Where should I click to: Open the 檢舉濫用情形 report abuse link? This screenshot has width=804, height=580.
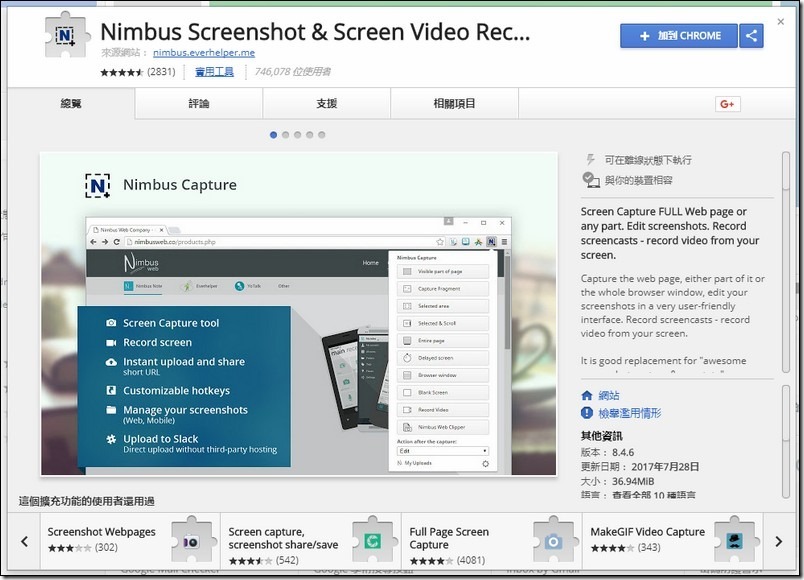[x=630, y=413]
